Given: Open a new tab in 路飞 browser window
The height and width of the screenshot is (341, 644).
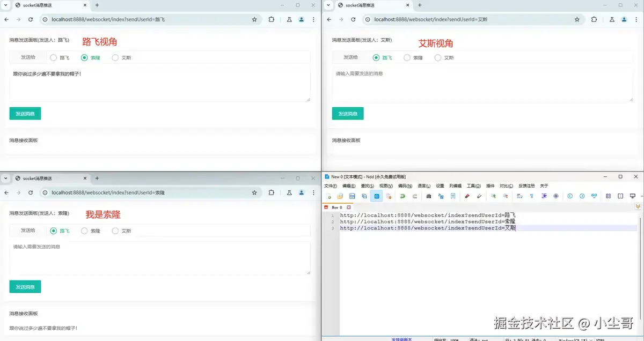Looking at the screenshot, I should 97,5.
